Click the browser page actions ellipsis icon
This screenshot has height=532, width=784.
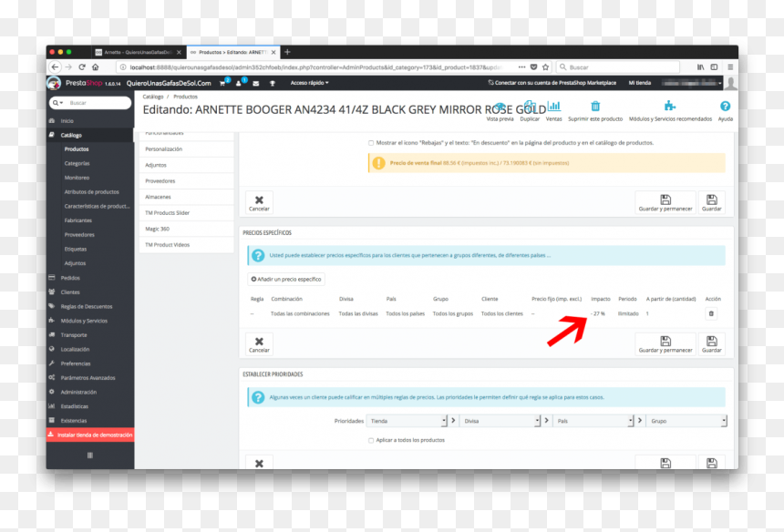click(521, 66)
